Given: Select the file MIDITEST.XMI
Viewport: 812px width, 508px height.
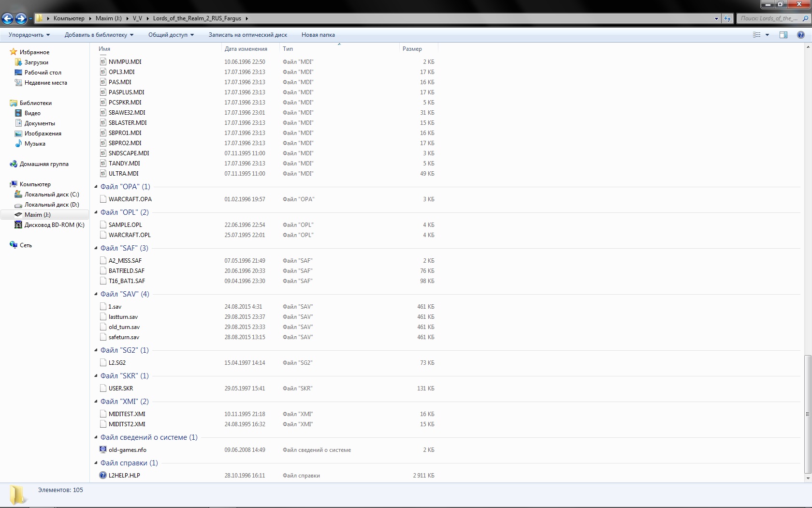Looking at the screenshot, I should (x=127, y=414).
